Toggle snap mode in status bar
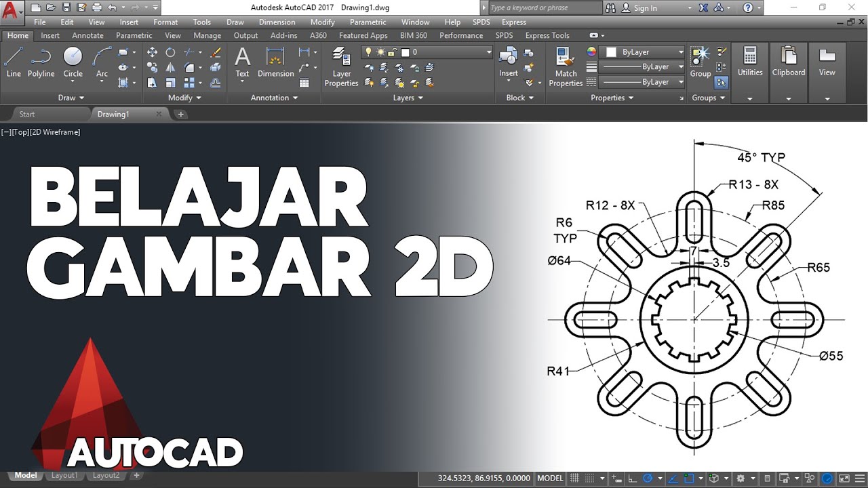Screen dimensions: 868x488 pos(590,478)
